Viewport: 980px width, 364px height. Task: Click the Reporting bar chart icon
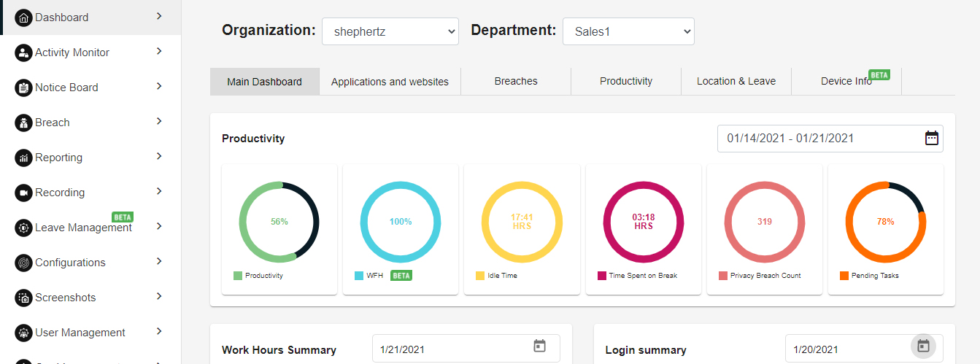tap(23, 158)
